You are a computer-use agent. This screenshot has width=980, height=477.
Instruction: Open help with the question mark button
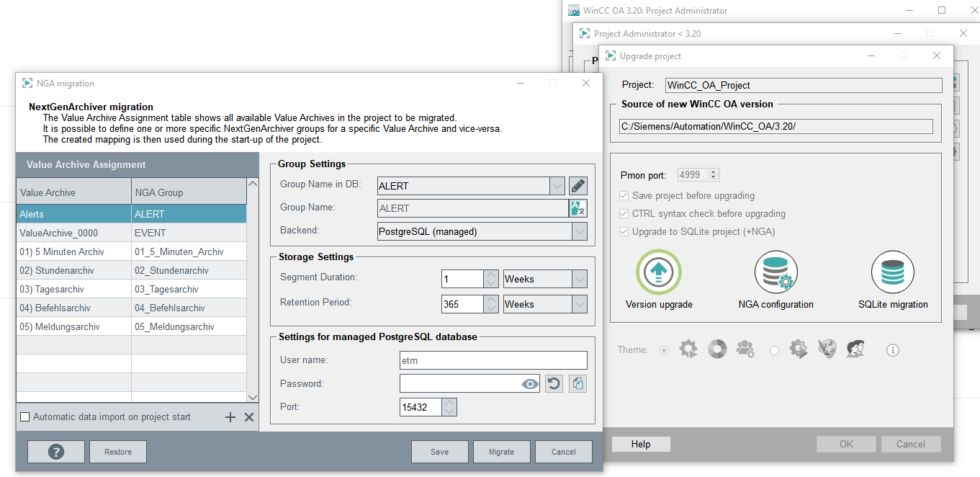(56, 452)
